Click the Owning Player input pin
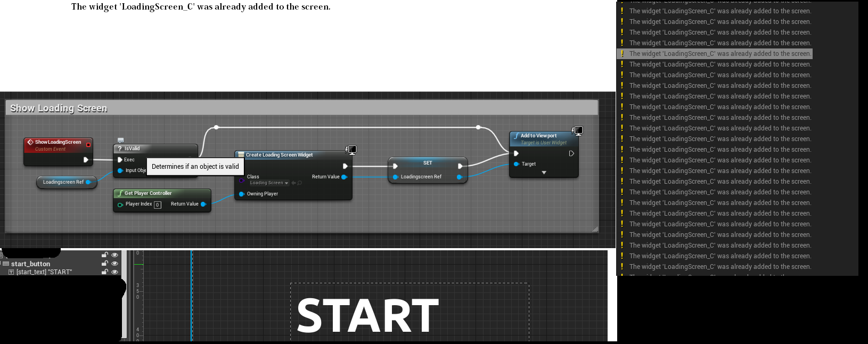Viewport: 868px width, 344px height. (x=242, y=194)
